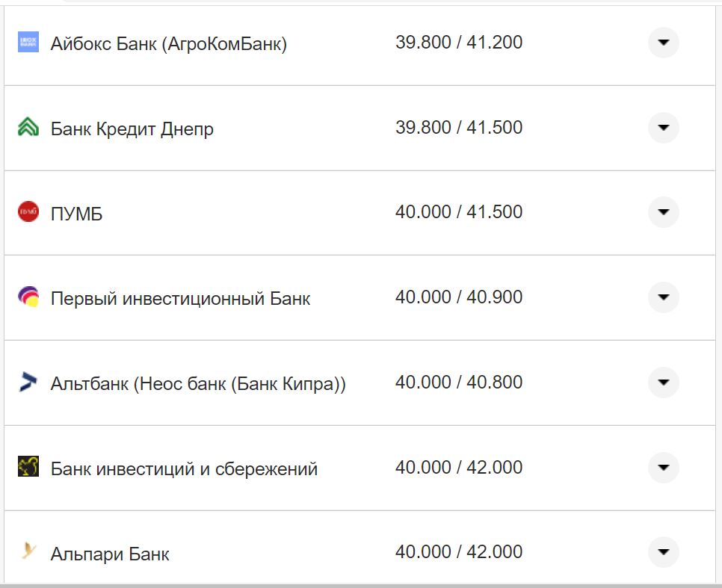Click Банк инвестиций и сбережений logo
The image size is (722, 588).
pyautogui.click(x=28, y=468)
